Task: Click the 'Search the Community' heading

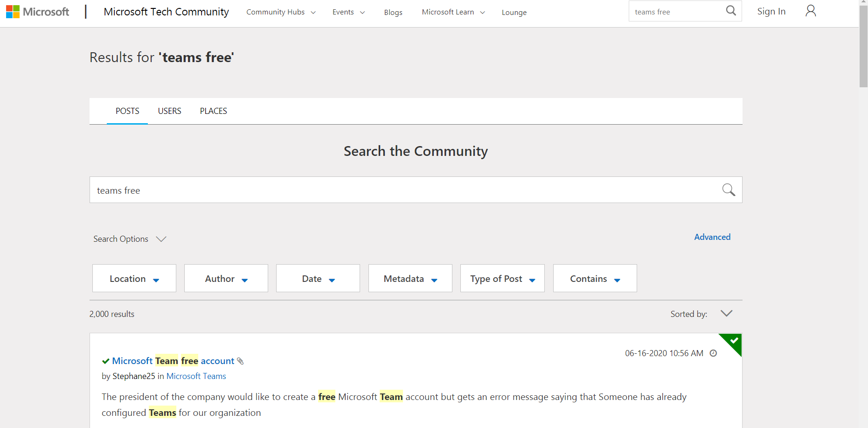Action: point(416,151)
